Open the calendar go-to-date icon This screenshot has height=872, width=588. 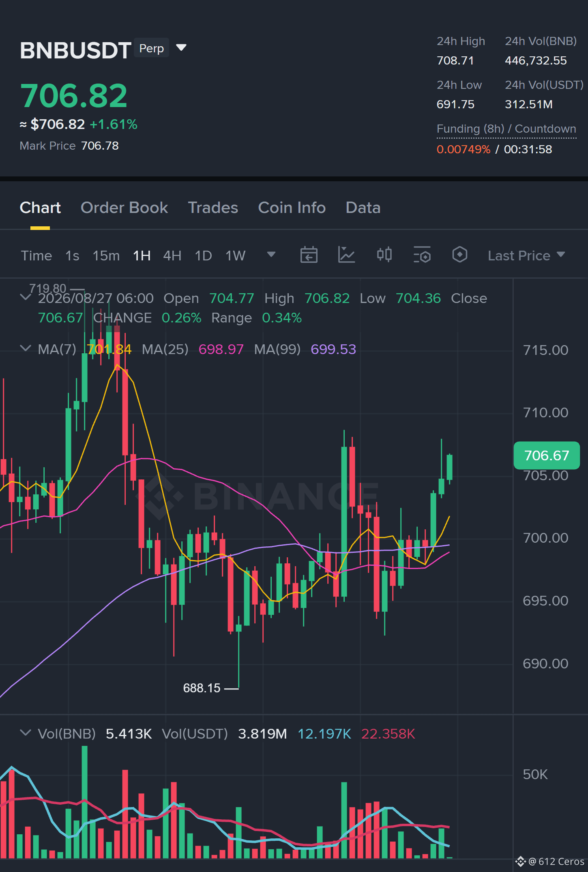(x=309, y=255)
